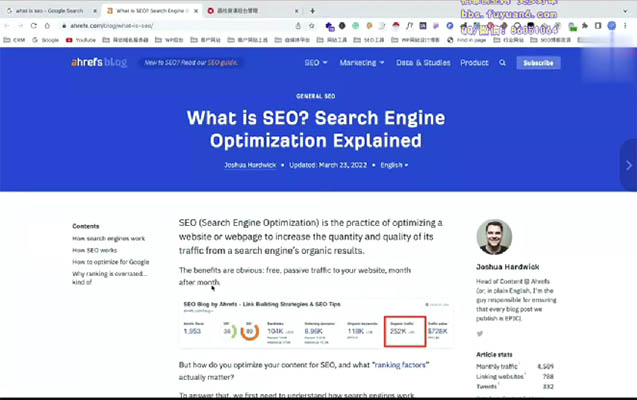Viewport: 637px width, 400px height.
Task: Click the search magnifier icon in blog header
Action: click(502, 62)
